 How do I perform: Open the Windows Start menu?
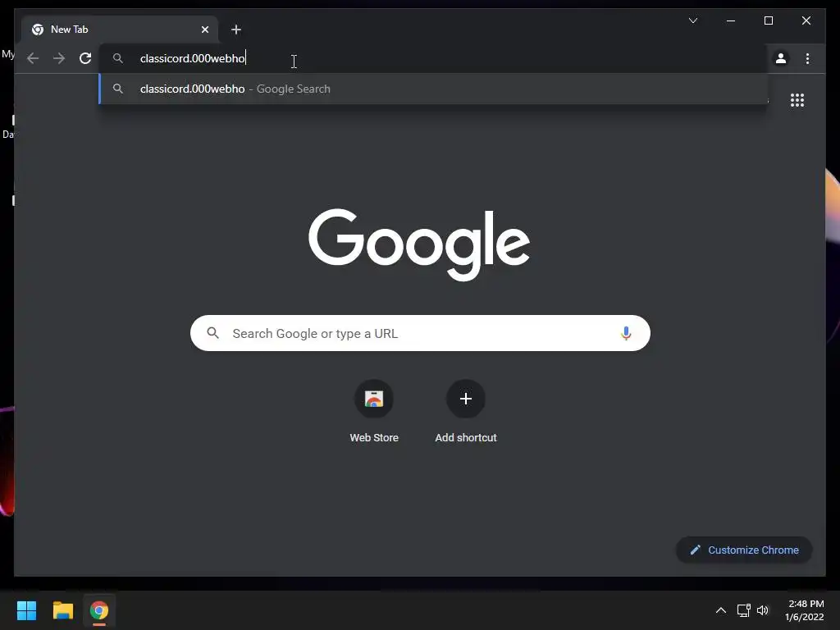pos(26,610)
